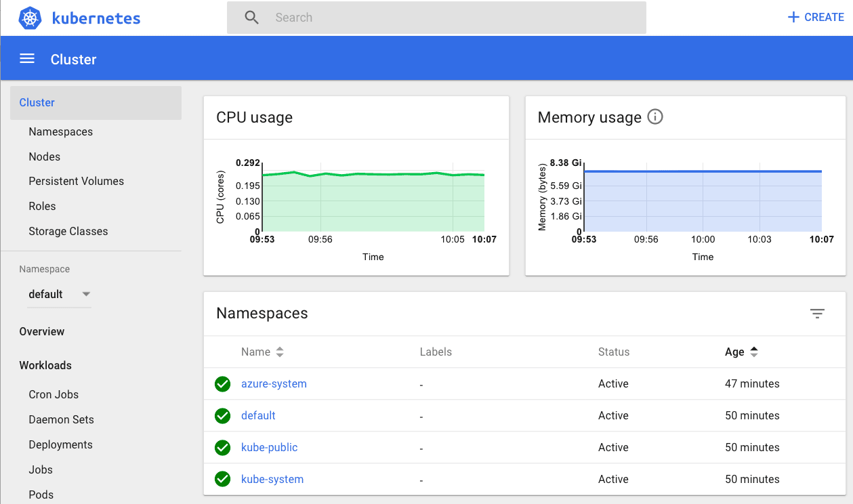
Task: Go to Deployments in Workloads
Action: pyautogui.click(x=60, y=444)
